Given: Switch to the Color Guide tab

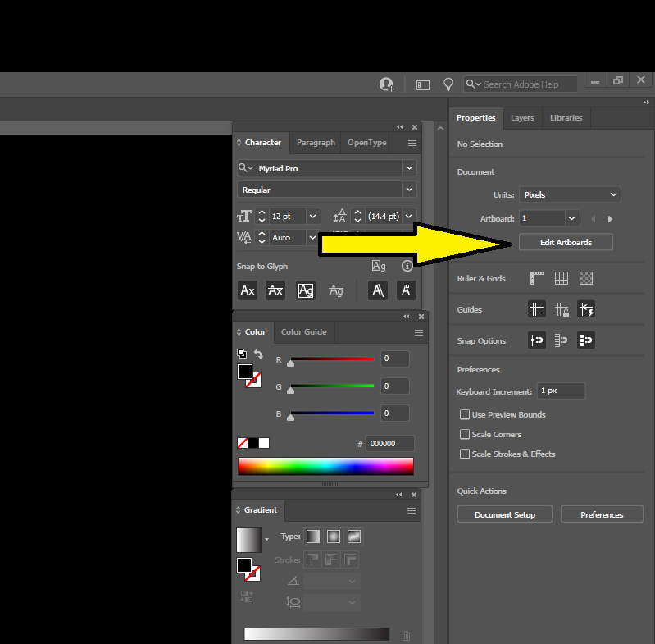Looking at the screenshot, I should pyautogui.click(x=303, y=331).
